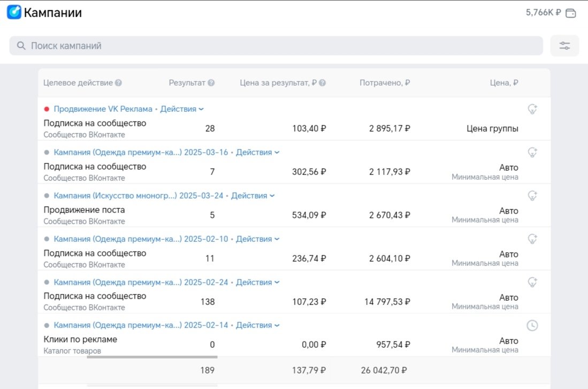588x389 pixels.
Task: Click the Поиск кампаний search field
Action: [276, 46]
